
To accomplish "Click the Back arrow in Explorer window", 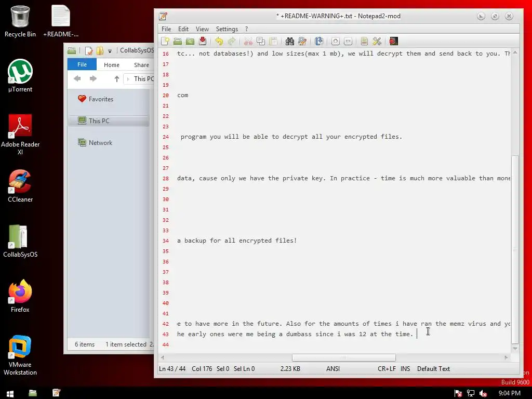I will [x=77, y=79].
